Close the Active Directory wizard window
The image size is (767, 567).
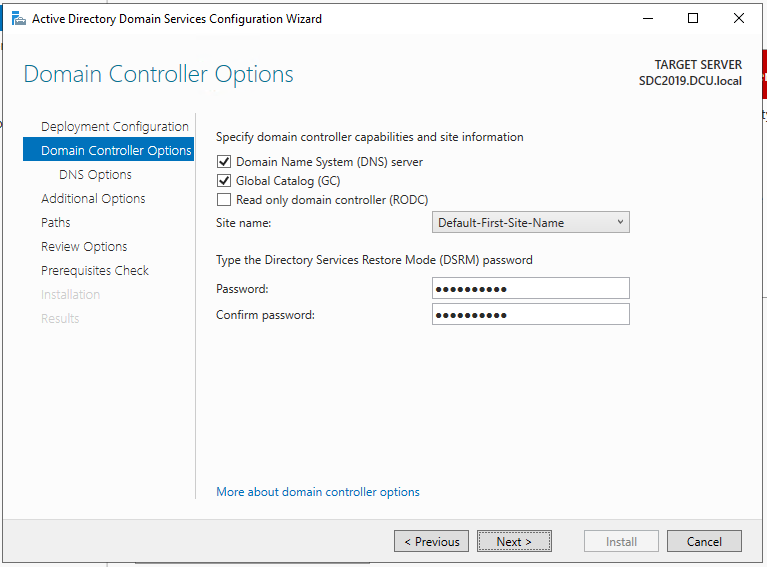(x=739, y=19)
